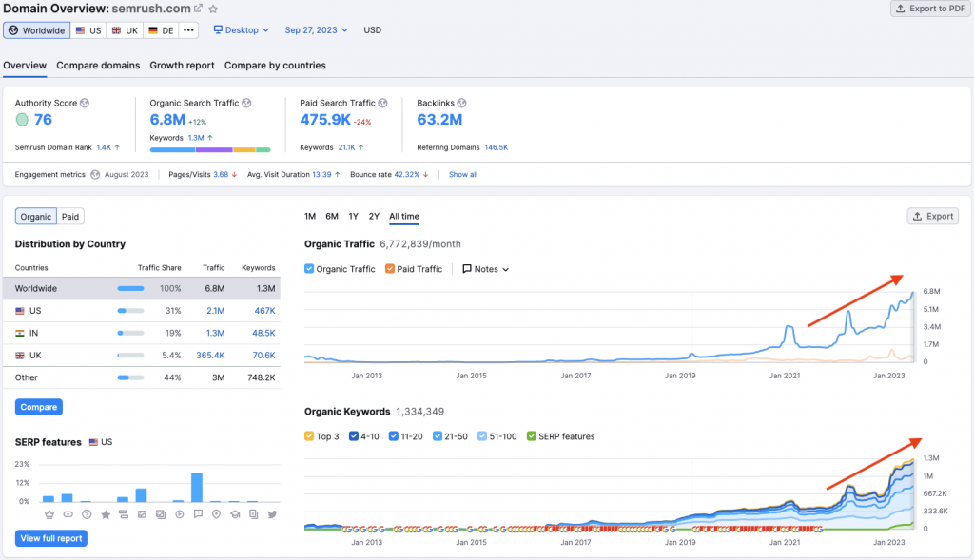Click the Compare button
This screenshot has width=974, height=560.
point(38,407)
